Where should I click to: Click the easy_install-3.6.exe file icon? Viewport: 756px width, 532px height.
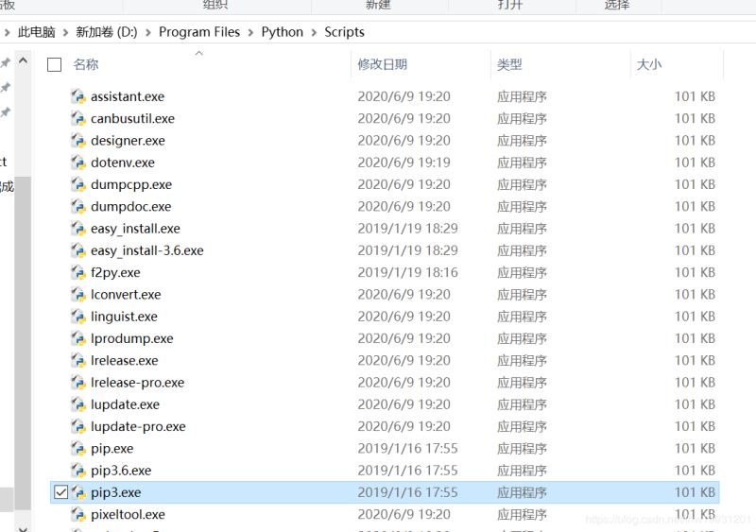tap(78, 250)
